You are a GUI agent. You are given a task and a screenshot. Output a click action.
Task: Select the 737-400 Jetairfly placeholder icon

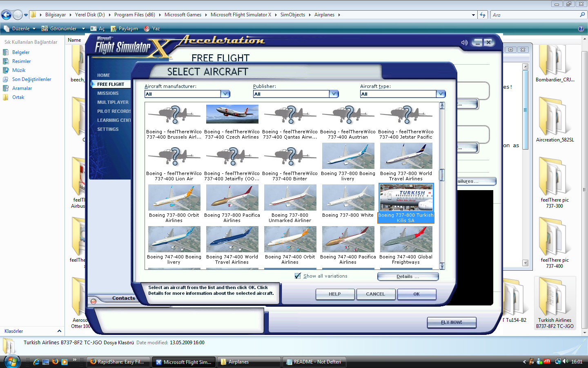click(x=232, y=156)
